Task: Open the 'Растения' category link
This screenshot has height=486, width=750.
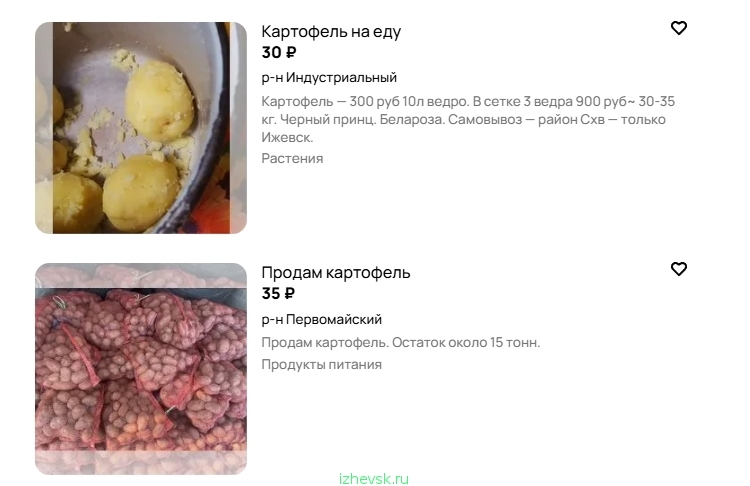Action: click(292, 158)
